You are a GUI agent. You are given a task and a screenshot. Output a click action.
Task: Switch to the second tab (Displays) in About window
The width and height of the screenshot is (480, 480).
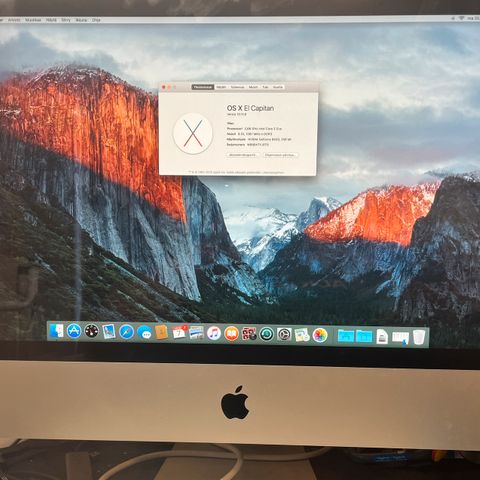pyautogui.click(x=221, y=87)
